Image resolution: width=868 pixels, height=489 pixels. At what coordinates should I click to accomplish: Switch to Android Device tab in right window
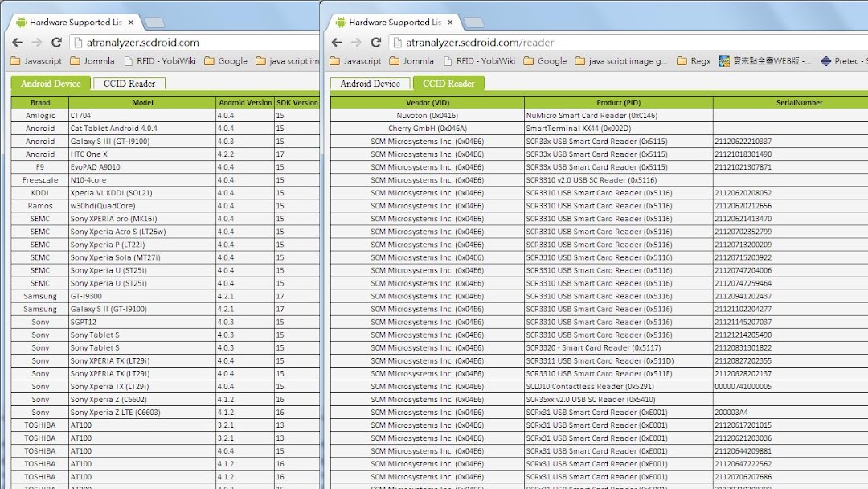370,84
